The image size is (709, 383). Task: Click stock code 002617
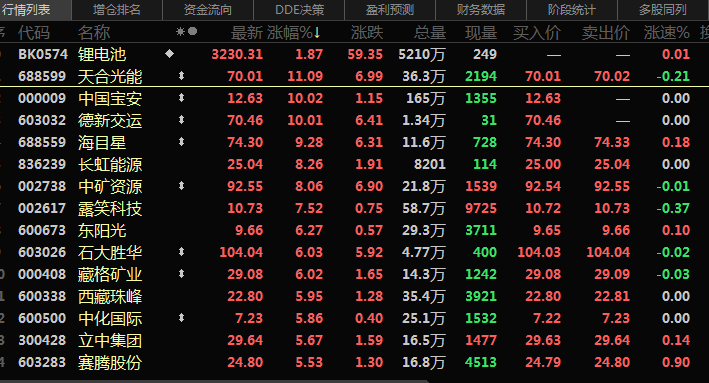[42, 208]
